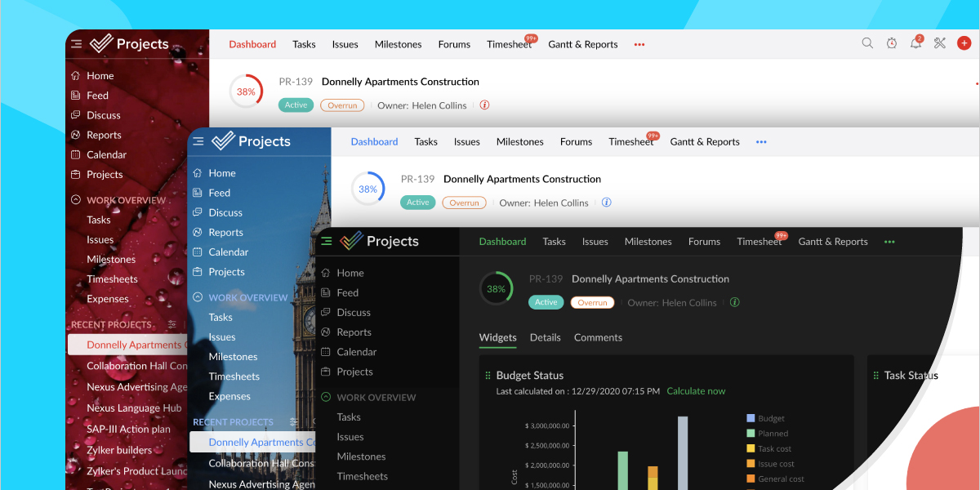
Task: Click the hamburger menu to collapse the sidebar
Action: tap(326, 241)
